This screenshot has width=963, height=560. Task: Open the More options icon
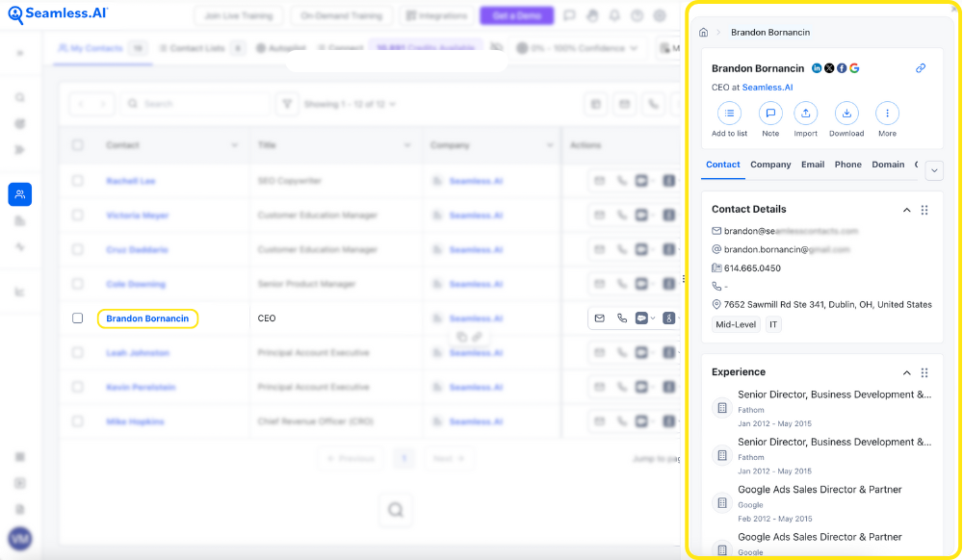click(x=887, y=114)
